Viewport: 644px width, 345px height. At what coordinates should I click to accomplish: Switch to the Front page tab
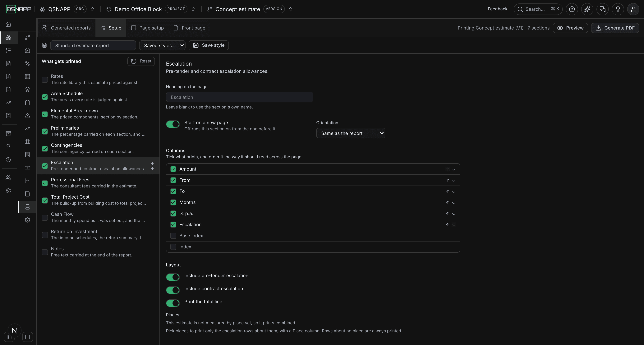189,28
